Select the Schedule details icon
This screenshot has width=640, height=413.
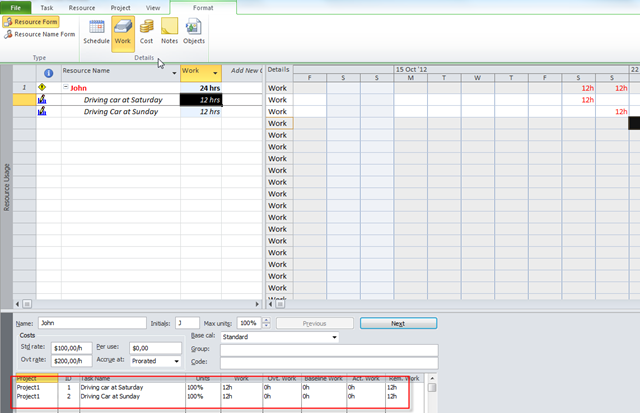(x=97, y=31)
